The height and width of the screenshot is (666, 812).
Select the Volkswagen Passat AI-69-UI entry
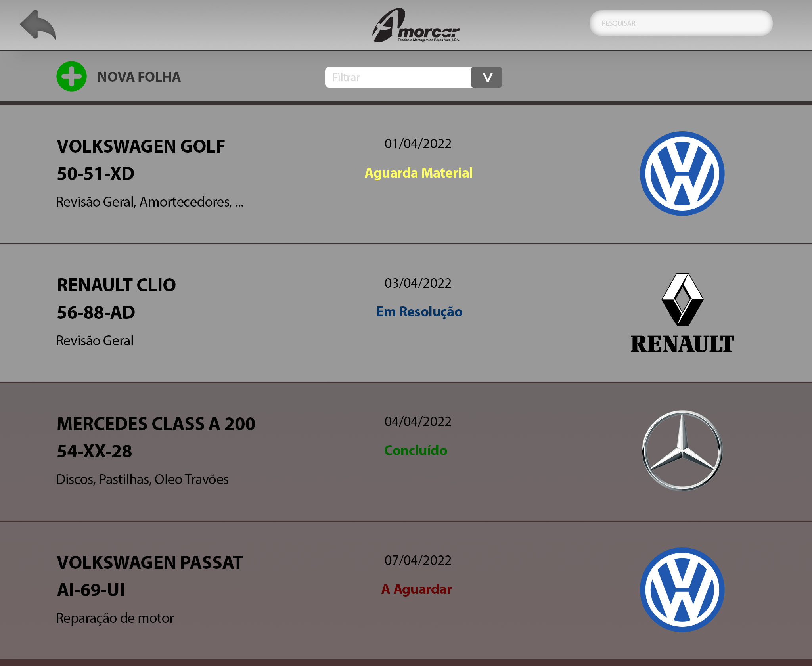point(406,591)
